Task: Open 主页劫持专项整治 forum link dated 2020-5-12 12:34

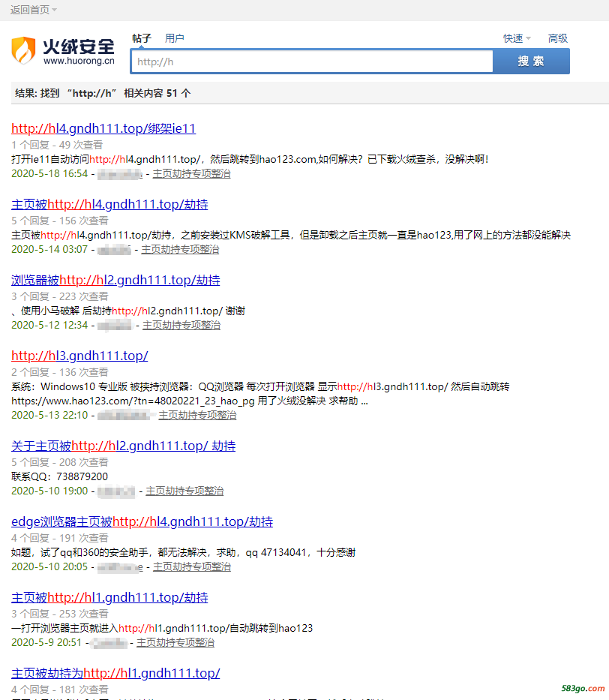Action: [181, 326]
